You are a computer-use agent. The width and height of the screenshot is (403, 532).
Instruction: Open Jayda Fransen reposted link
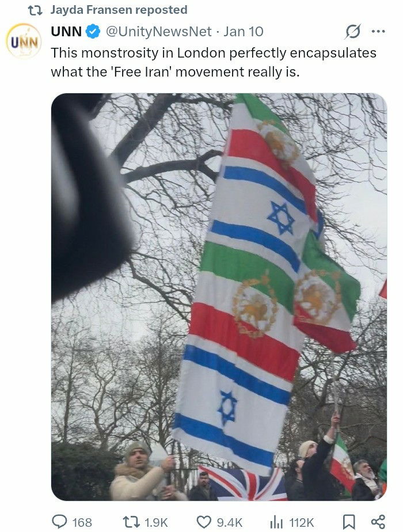pyautogui.click(x=119, y=10)
